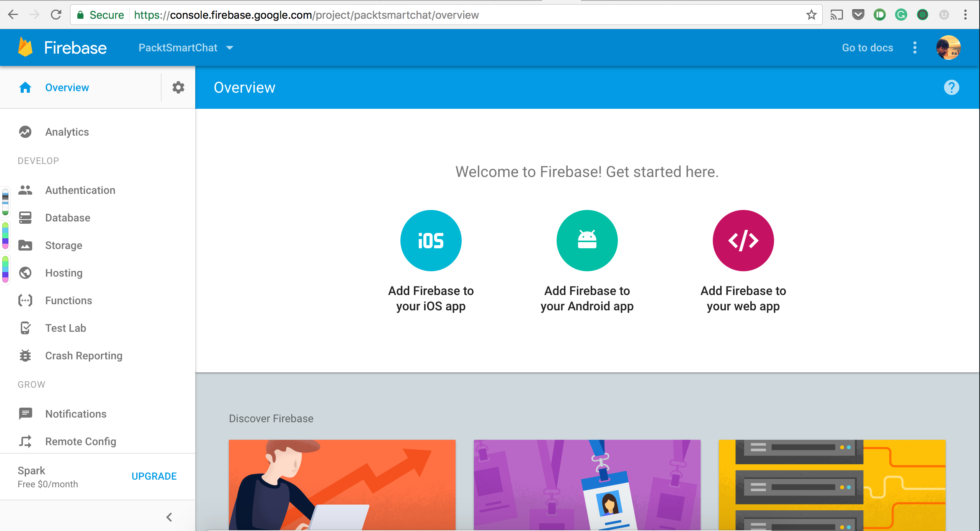Click the Notifications icon in sidebar
Image resolution: width=980 pixels, height=531 pixels.
(25, 413)
